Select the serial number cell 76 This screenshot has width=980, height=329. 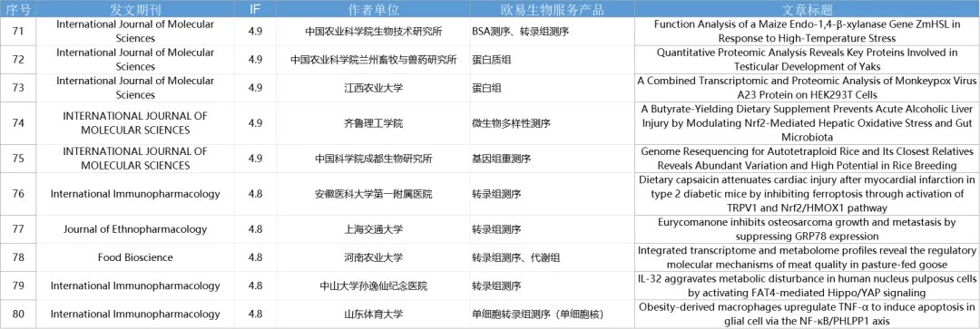(18, 194)
